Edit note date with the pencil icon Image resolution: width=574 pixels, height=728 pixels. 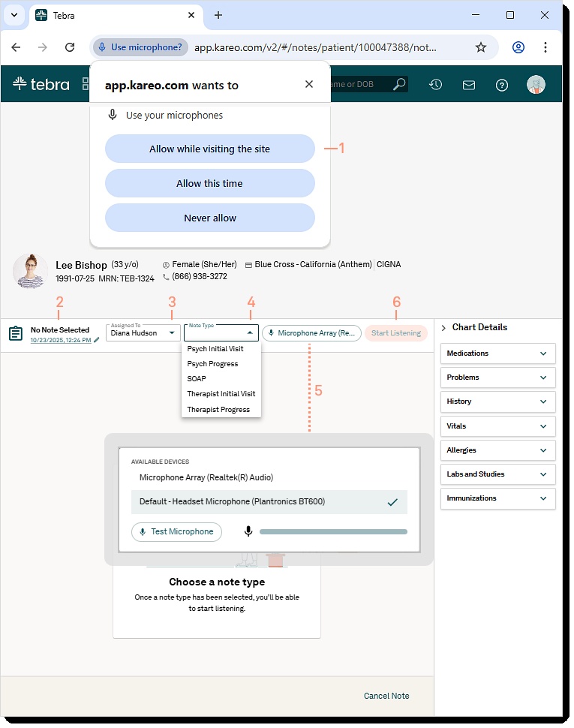pos(97,340)
